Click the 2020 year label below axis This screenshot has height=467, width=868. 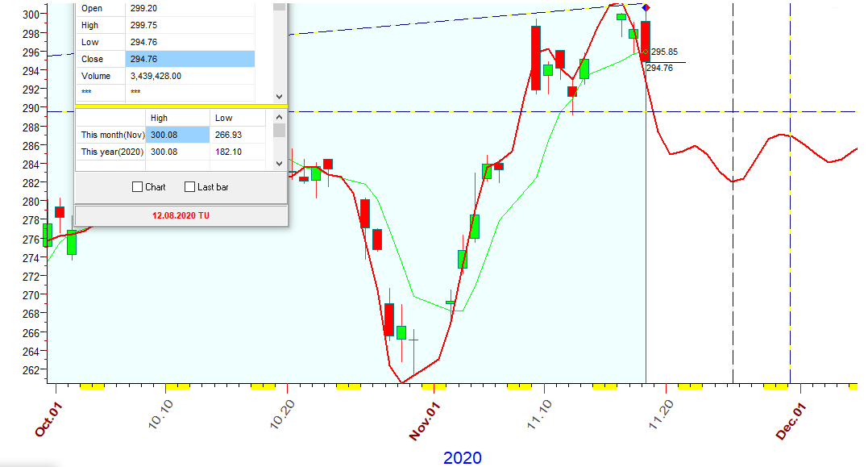(x=463, y=458)
